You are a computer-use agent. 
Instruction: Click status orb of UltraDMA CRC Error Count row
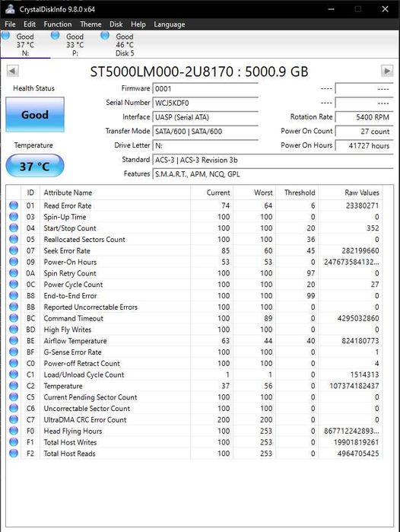click(14, 419)
